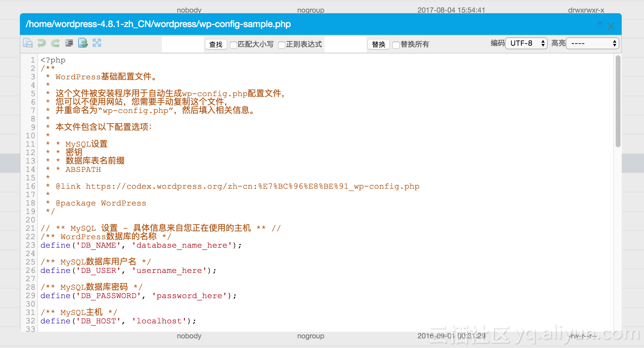The width and height of the screenshot is (644, 348).
Task: Click the maximize window icon in title bar
Action: tap(600, 24)
